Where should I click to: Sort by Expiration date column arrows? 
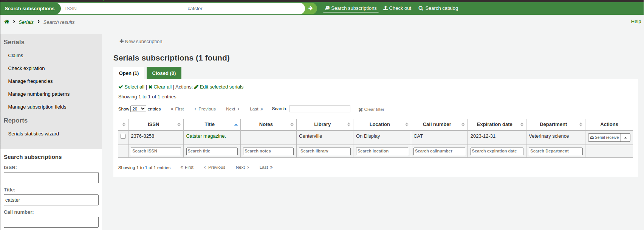click(522, 124)
